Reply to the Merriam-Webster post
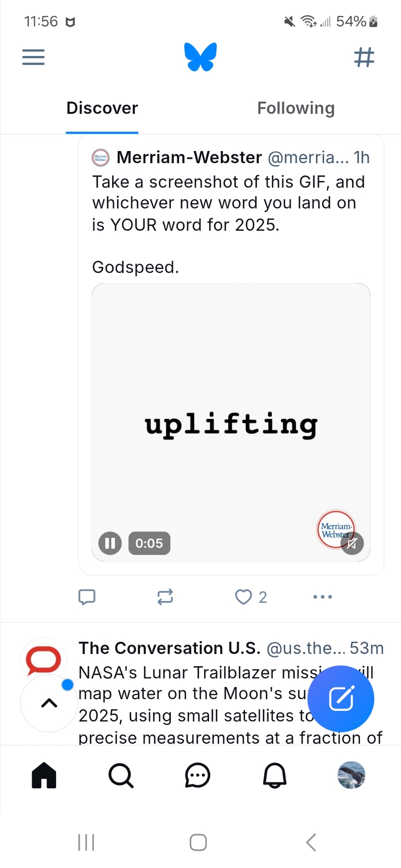401x868 pixels. [x=87, y=597]
